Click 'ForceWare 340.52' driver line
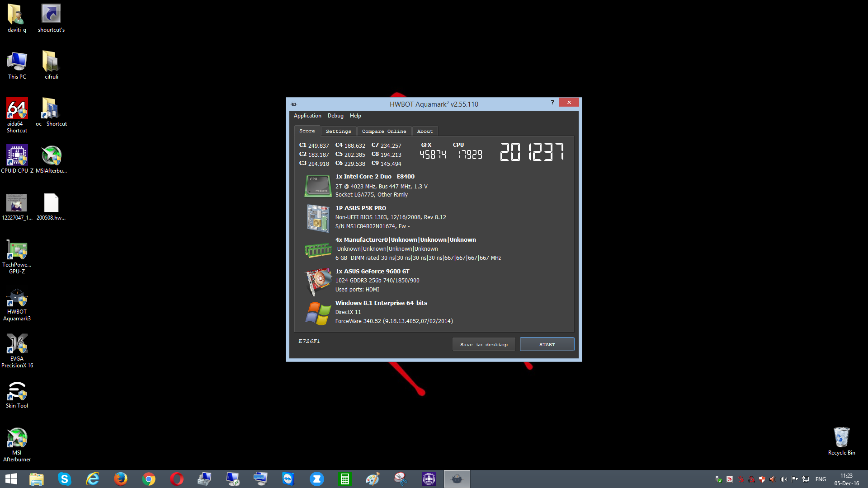The width and height of the screenshot is (868, 488). point(394,321)
